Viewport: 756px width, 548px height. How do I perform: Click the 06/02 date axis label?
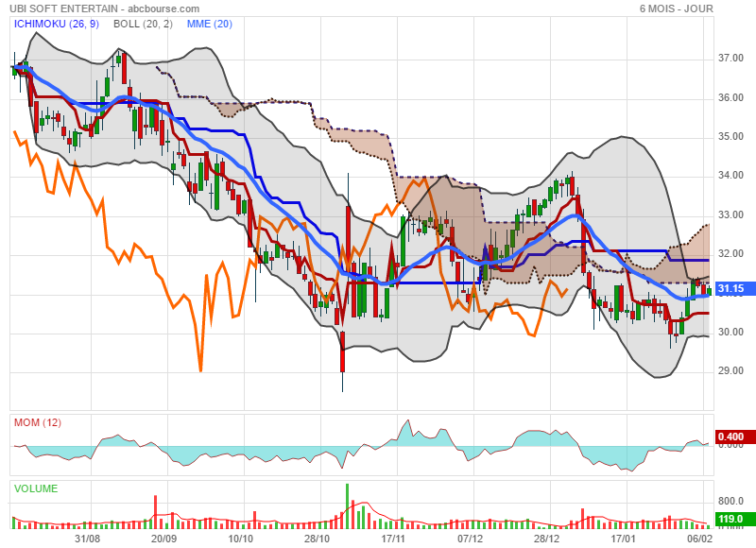699,539
